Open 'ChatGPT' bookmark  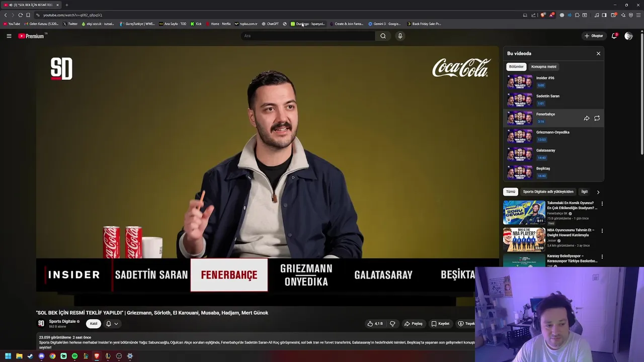(270, 24)
